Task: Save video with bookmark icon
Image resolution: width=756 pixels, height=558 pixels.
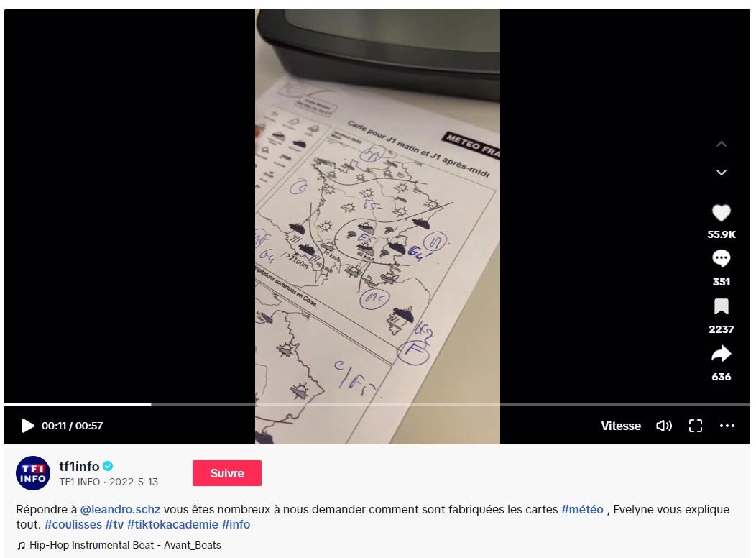Action: pyautogui.click(x=722, y=306)
